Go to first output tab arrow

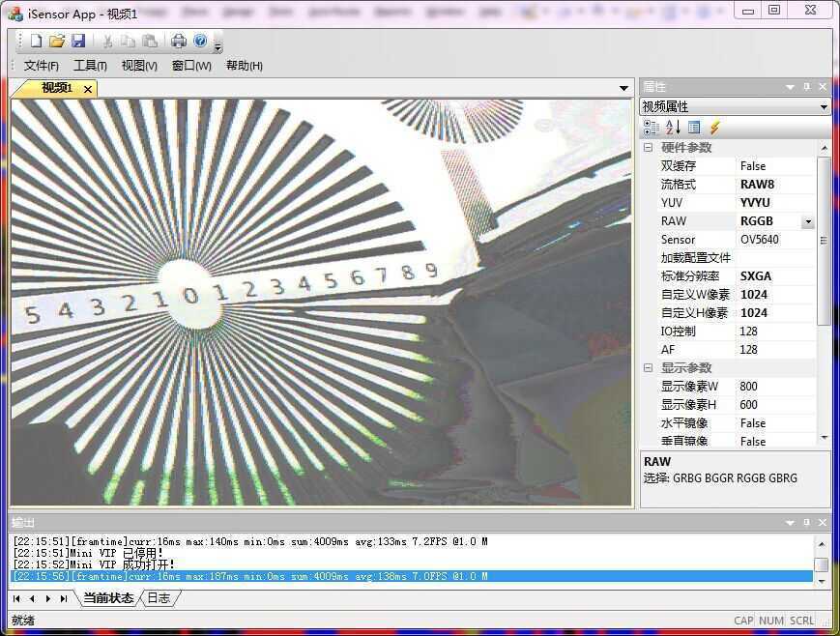tap(16, 598)
